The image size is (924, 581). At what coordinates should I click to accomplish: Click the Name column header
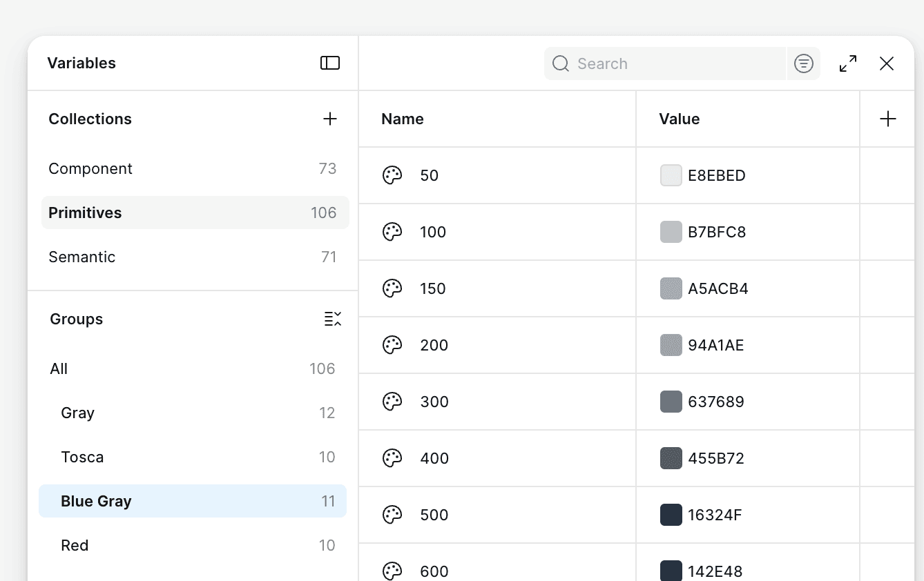point(403,119)
